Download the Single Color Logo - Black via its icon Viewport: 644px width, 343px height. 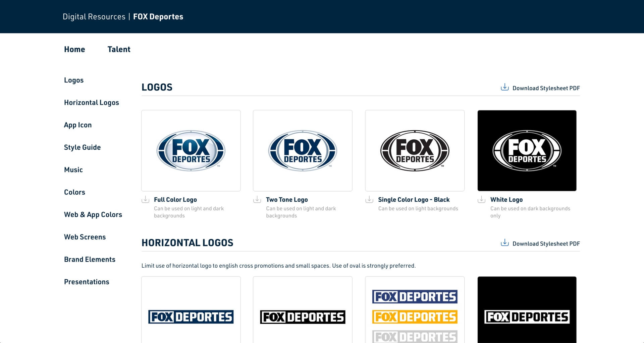369,200
